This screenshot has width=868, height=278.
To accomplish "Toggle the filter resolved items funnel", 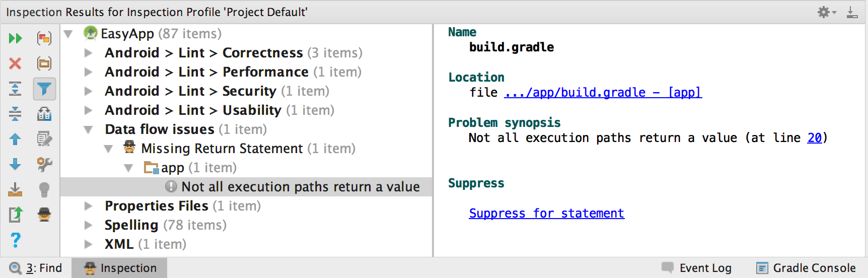I will pyautogui.click(x=44, y=89).
